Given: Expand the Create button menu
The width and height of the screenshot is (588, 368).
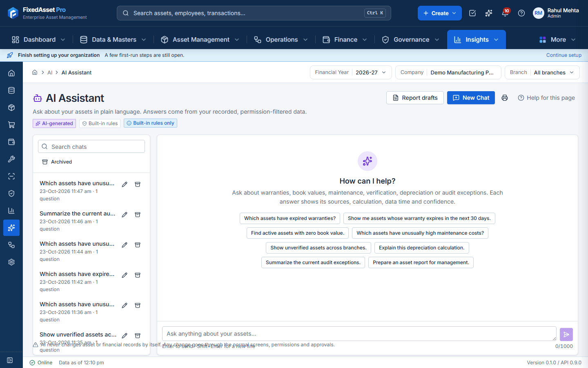Looking at the screenshot, I should pos(440,13).
